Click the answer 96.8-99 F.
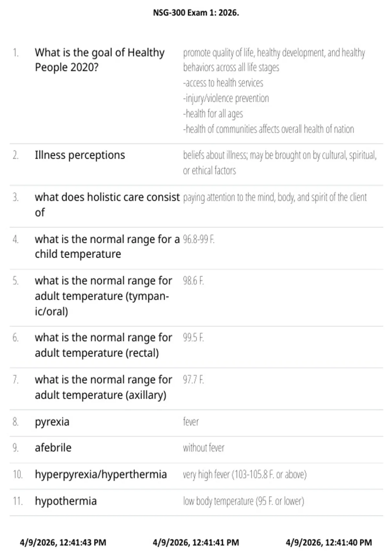 199,239
